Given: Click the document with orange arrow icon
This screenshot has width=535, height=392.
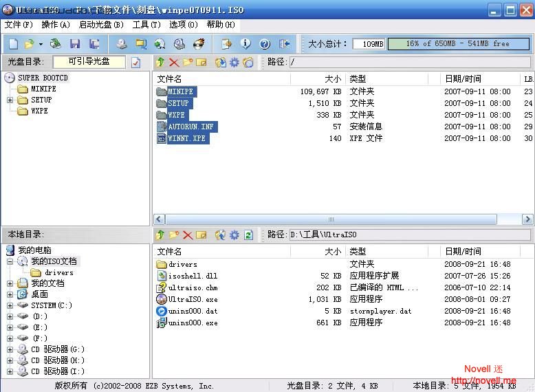Looking at the screenshot, I should click(x=226, y=43).
